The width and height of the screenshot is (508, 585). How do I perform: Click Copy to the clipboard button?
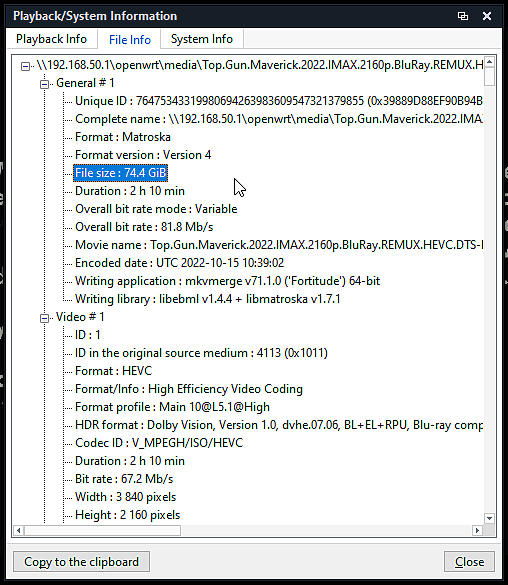[x=81, y=561]
